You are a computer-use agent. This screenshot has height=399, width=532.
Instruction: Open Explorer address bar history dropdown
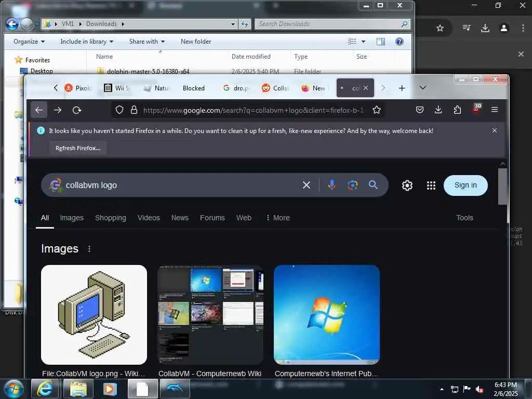pos(233,24)
